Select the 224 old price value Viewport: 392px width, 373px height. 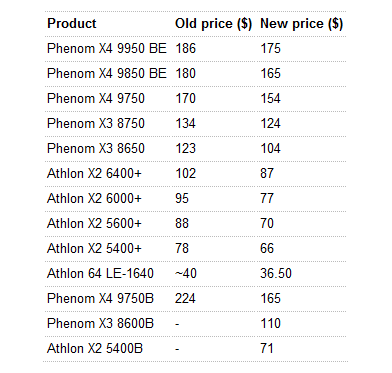[185, 299]
